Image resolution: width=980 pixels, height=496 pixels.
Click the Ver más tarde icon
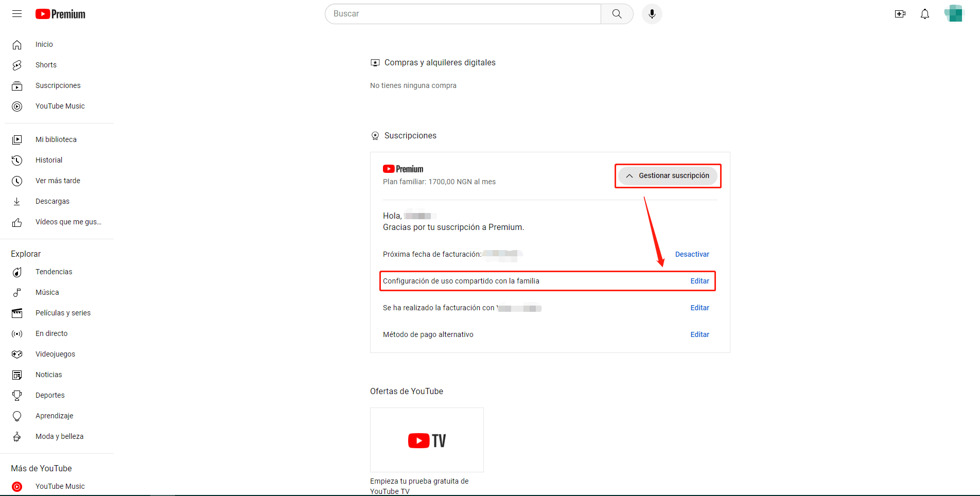17,181
